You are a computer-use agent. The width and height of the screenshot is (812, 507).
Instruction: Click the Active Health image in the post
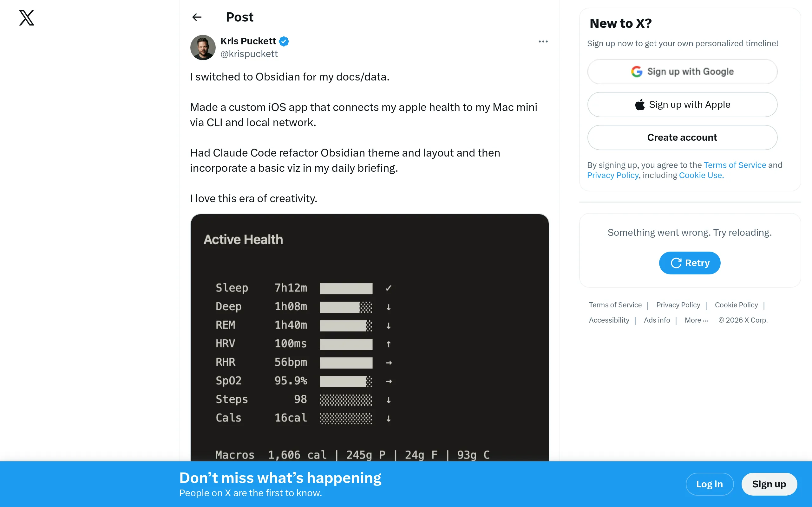click(x=369, y=335)
